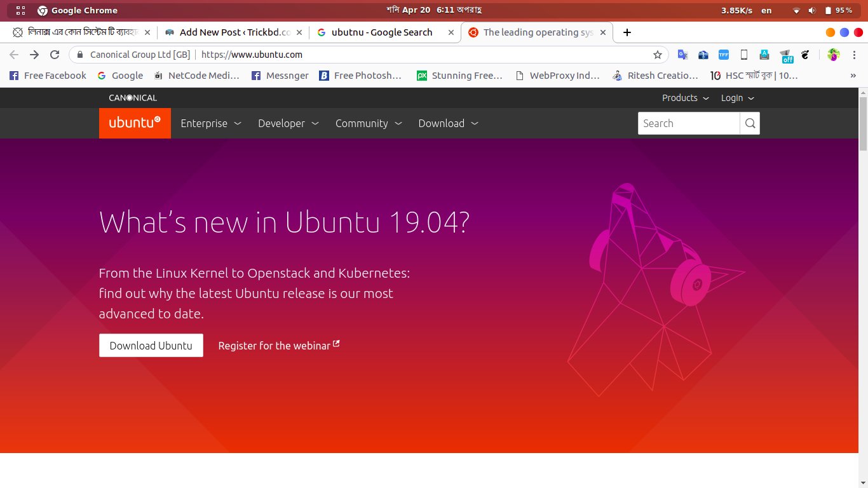Open the 'Free Photosh...' bookmark
Screen dimensions: 868x488
(x=360, y=76)
